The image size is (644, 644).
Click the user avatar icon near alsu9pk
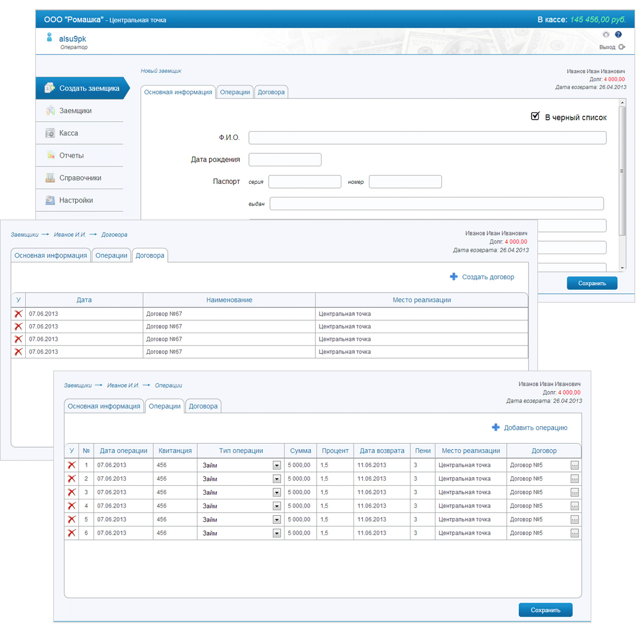pos(49,37)
